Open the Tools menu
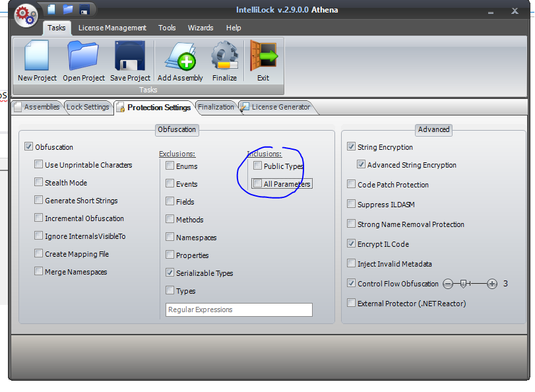This screenshot has height=392, width=535. pyautogui.click(x=167, y=28)
